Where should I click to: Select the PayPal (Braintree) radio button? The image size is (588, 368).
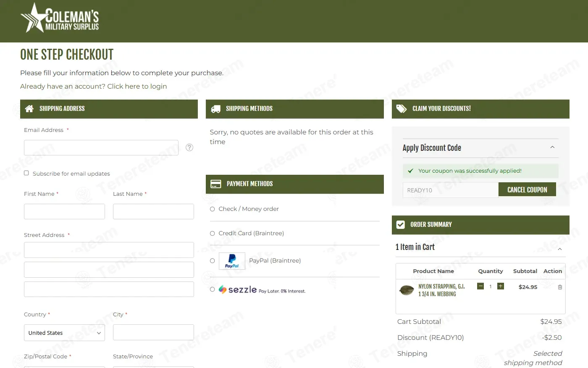213,261
